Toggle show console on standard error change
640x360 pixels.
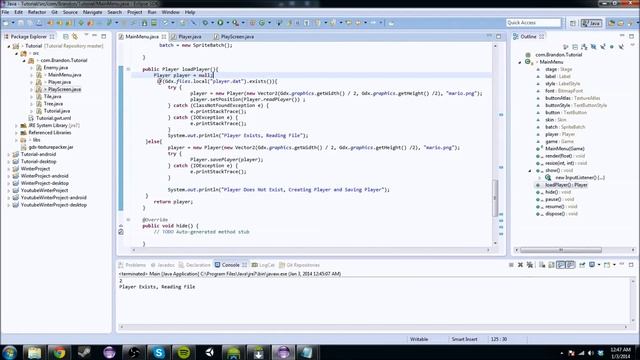point(570,265)
